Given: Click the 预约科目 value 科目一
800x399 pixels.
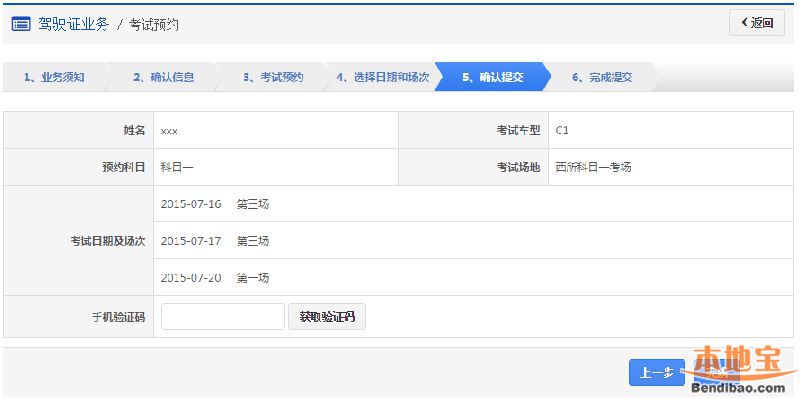Looking at the screenshot, I should pos(177,167).
